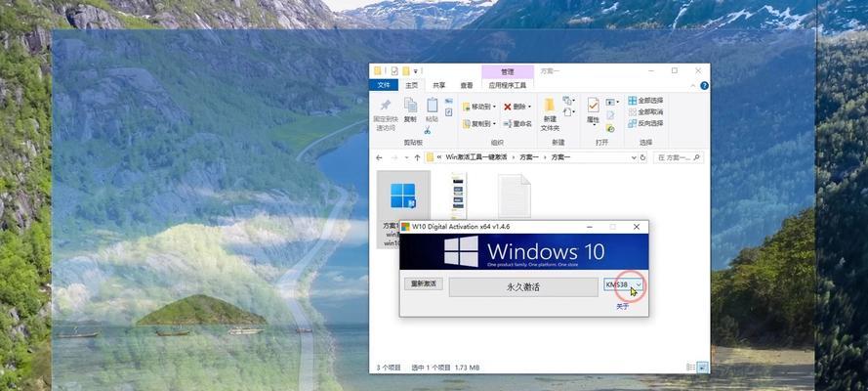868x391 pixels.
Task: Click the 粘贴 paste clipboard icon
Action: [432, 105]
